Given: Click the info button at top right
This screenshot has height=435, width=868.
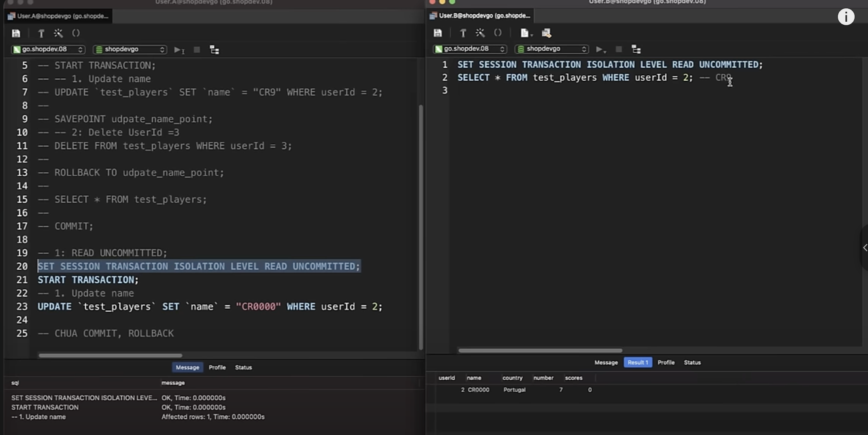Looking at the screenshot, I should click(x=846, y=17).
